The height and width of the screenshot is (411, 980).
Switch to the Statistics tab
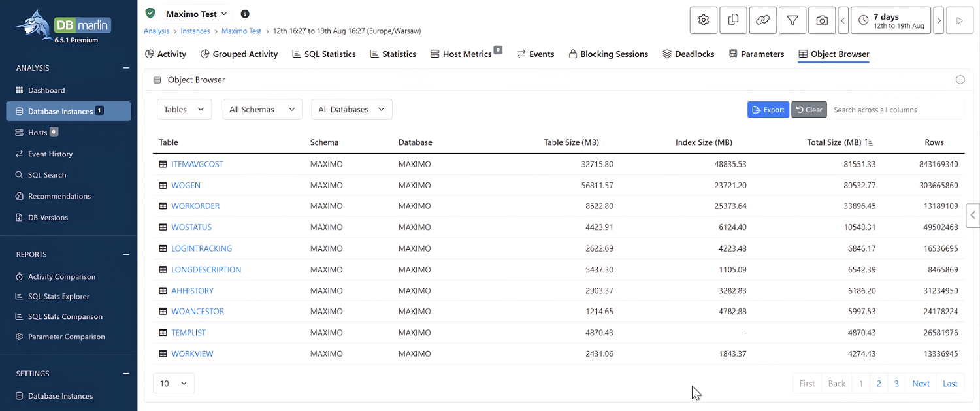click(393, 54)
